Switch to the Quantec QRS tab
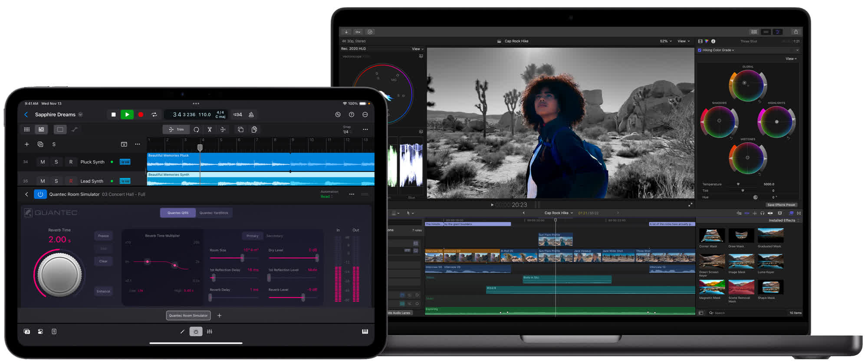The image size is (868, 364). coord(178,213)
